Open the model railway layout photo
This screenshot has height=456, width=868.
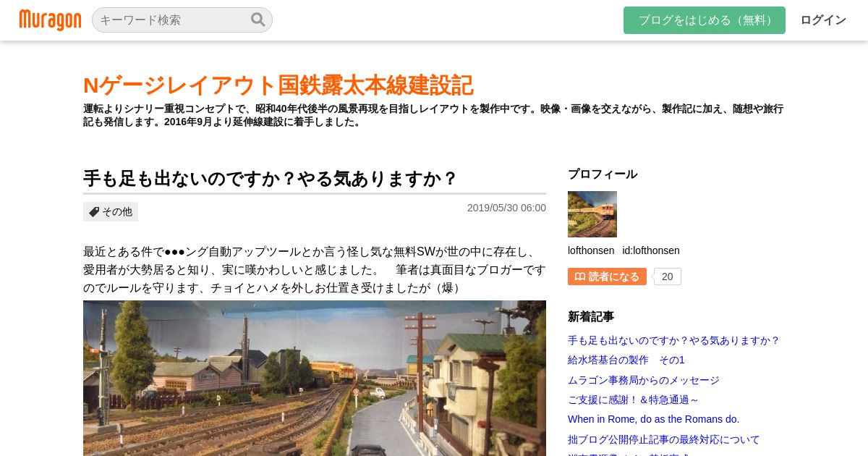315,378
